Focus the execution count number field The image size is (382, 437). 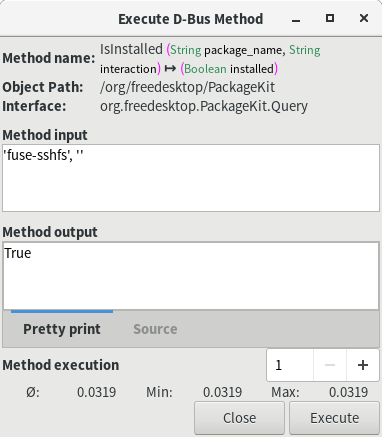pos(290,365)
